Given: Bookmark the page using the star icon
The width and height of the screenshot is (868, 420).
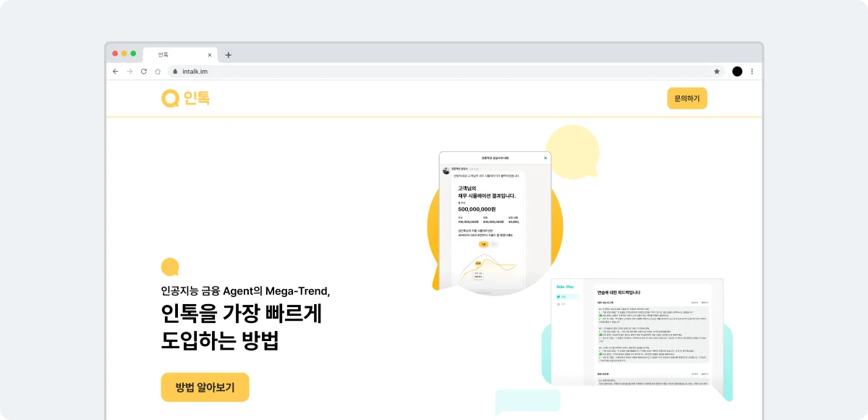Looking at the screenshot, I should coord(716,71).
